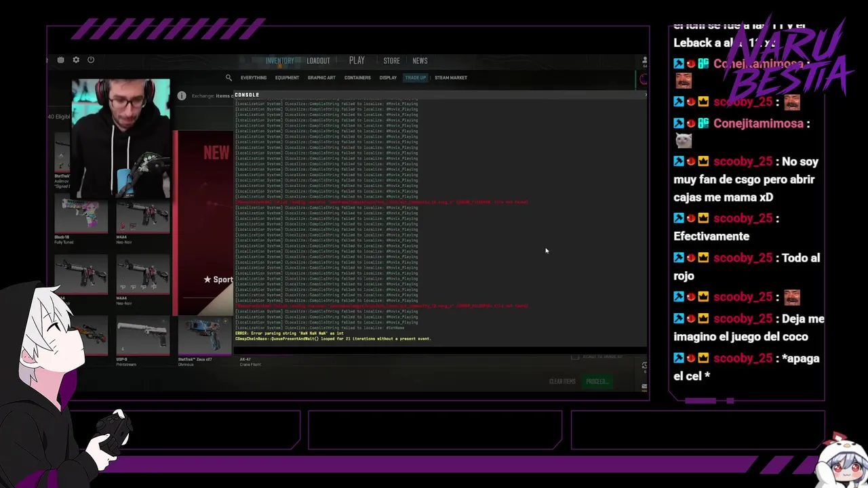This screenshot has width=868, height=488.
Task: Select the M4A4 Neo-Noir thumbnail beside Glock-18
Action: pos(143,217)
